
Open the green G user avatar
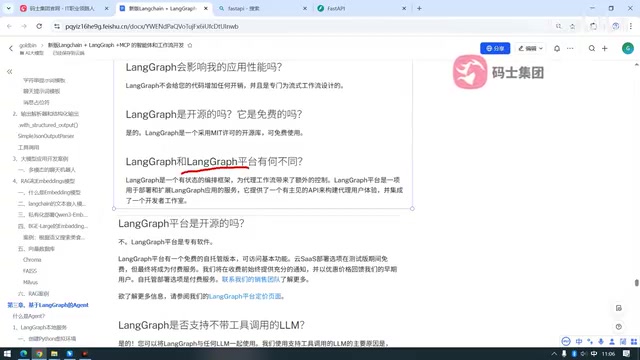628,48
